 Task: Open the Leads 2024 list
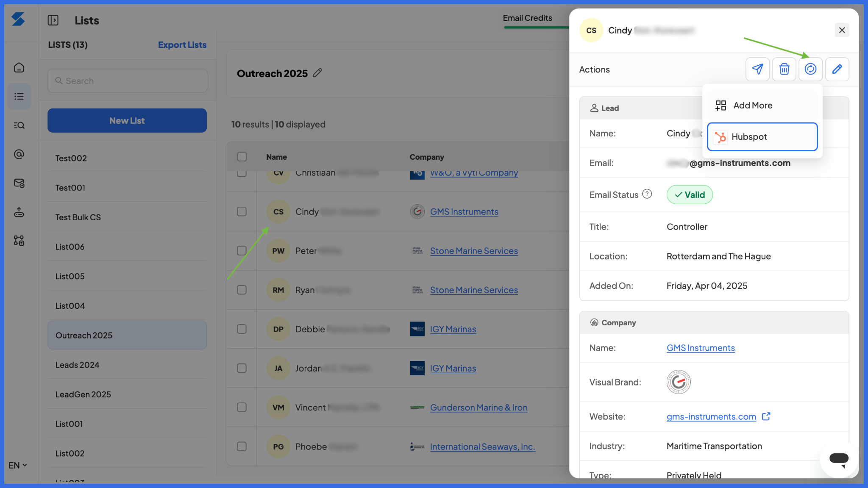(127, 365)
